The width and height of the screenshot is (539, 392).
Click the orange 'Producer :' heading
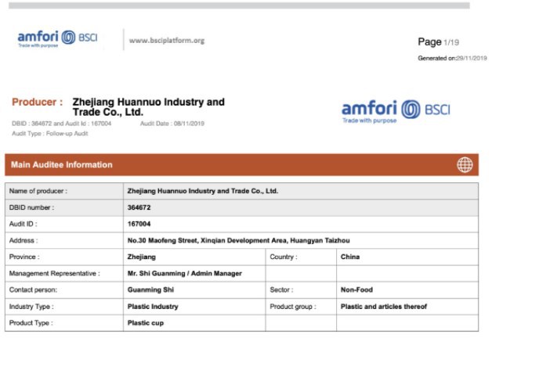click(37, 102)
